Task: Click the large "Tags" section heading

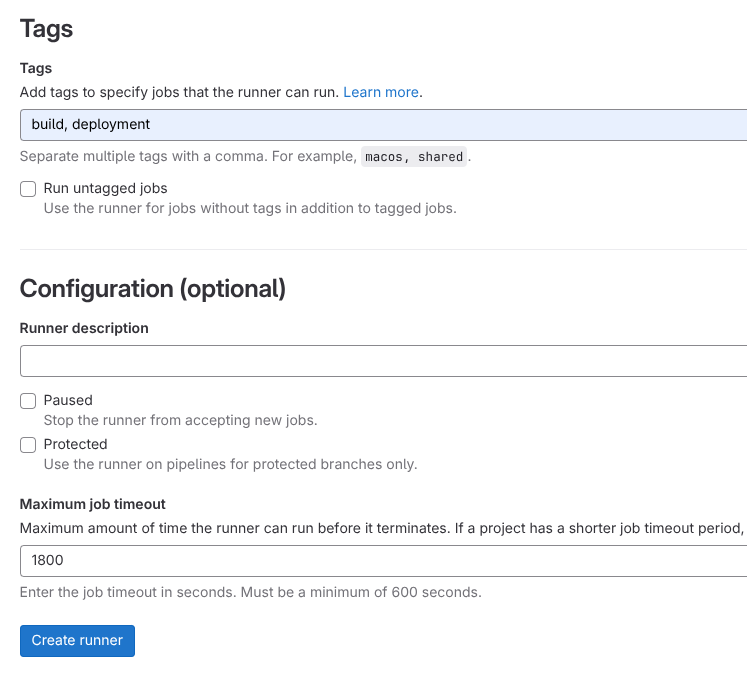Action: pos(47,29)
